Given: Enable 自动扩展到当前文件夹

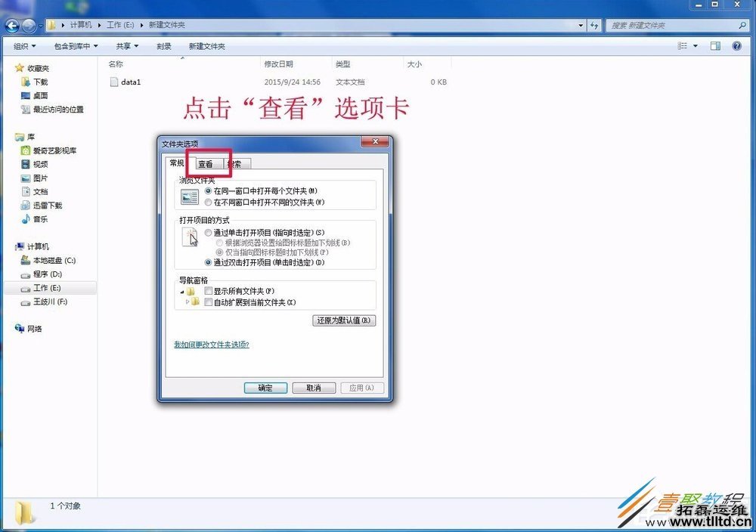Looking at the screenshot, I should point(209,301).
